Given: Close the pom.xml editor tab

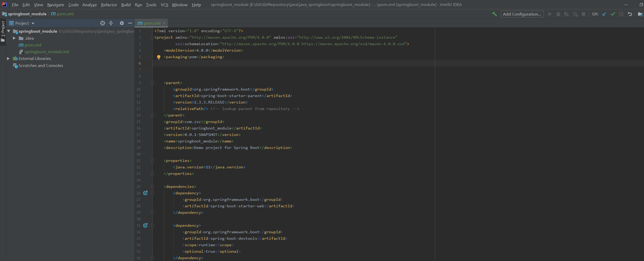Looking at the screenshot, I should [x=164, y=23].
